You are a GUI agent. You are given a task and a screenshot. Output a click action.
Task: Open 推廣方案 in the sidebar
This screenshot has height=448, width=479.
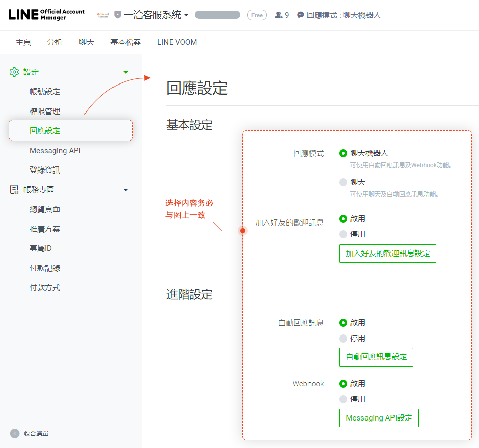pos(45,229)
